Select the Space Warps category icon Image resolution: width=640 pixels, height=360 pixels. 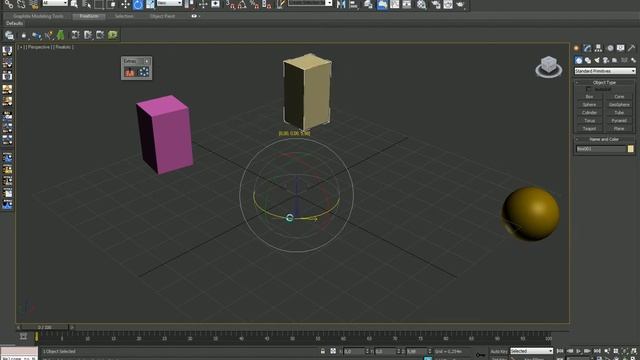click(x=624, y=60)
